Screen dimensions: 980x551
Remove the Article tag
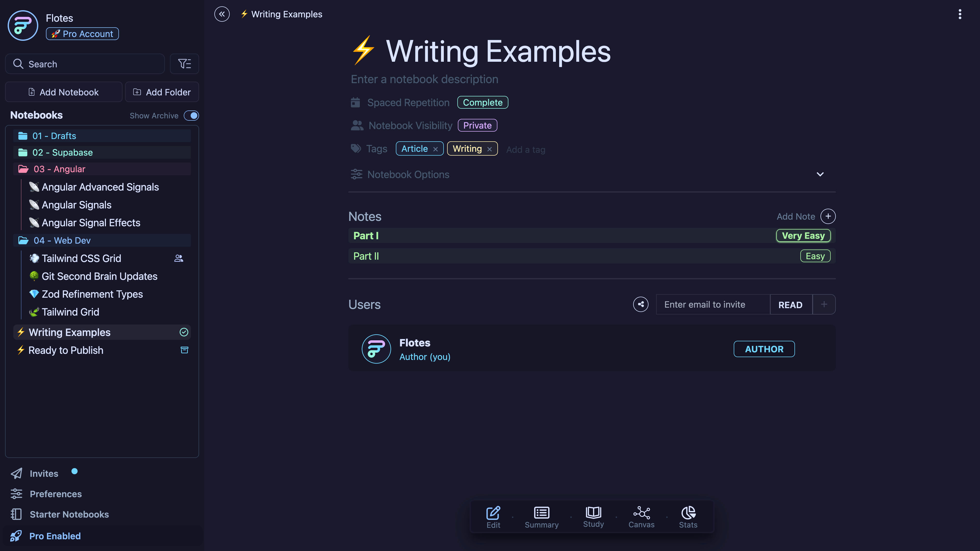click(435, 149)
